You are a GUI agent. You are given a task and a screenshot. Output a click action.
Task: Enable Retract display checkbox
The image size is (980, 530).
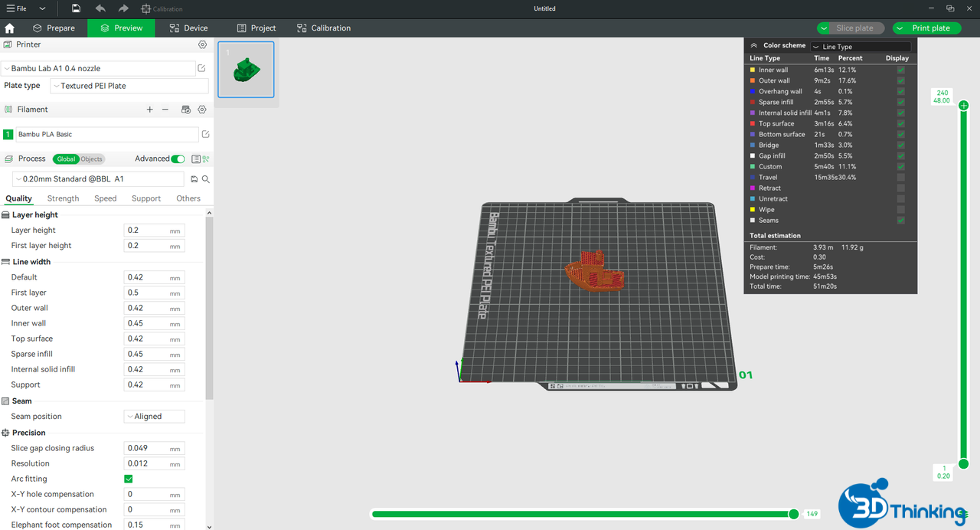pyautogui.click(x=900, y=188)
